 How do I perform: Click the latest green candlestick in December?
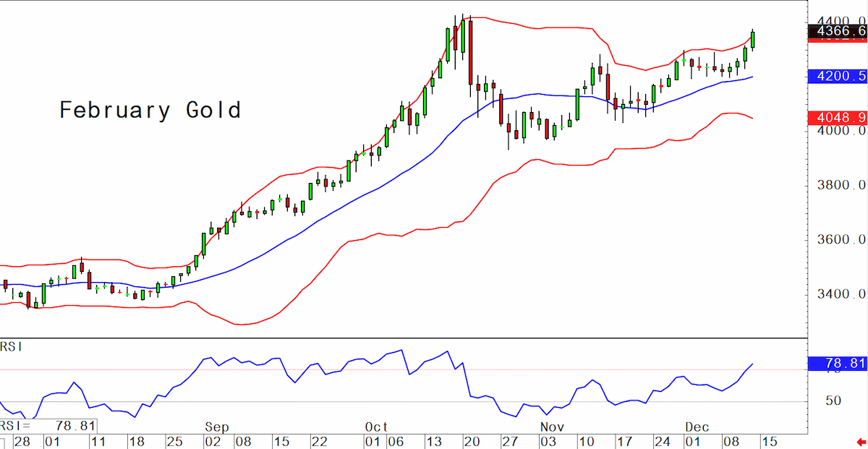(753, 40)
